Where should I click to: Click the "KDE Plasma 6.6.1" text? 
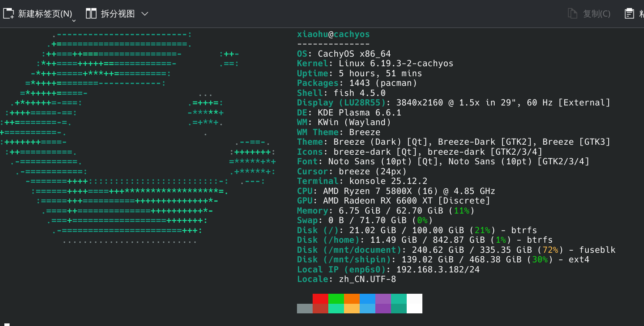point(360,113)
